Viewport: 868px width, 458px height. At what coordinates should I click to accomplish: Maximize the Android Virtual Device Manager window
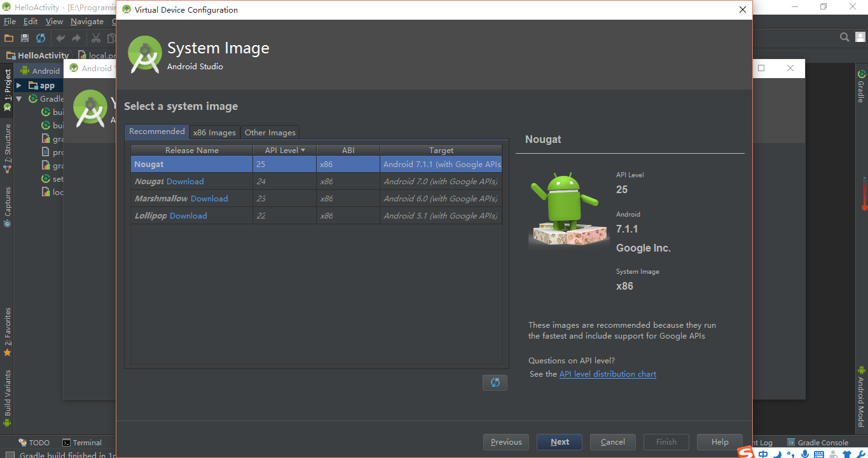tap(761, 68)
